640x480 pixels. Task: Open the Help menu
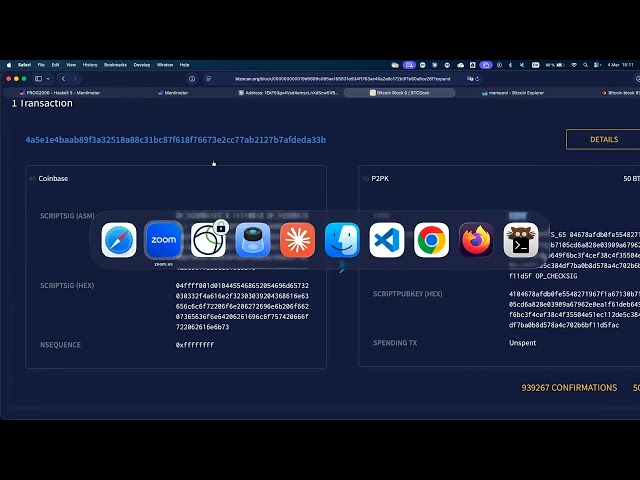click(184, 65)
